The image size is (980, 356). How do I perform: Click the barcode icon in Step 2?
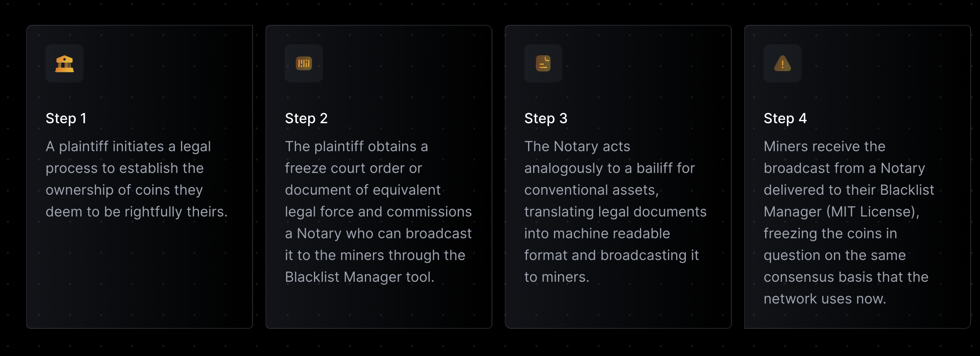(304, 63)
